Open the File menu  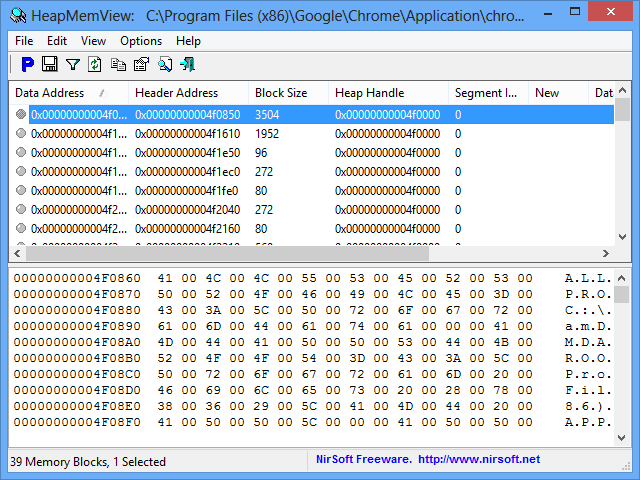[24, 41]
